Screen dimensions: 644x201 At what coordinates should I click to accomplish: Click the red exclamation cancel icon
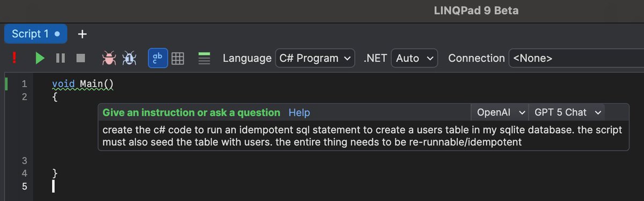14,58
